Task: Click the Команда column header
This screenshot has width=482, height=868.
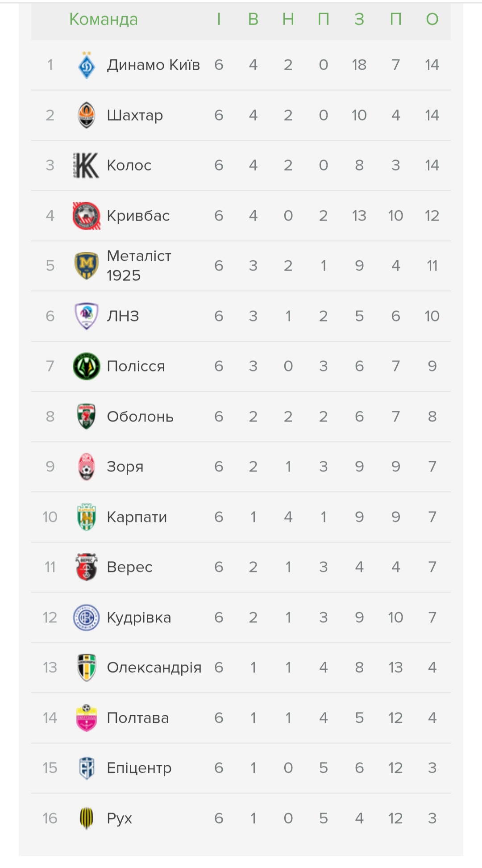Action: [x=104, y=19]
